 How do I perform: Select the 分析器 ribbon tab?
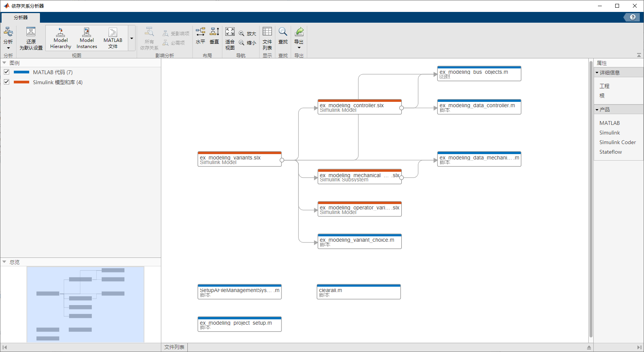pyautogui.click(x=20, y=17)
